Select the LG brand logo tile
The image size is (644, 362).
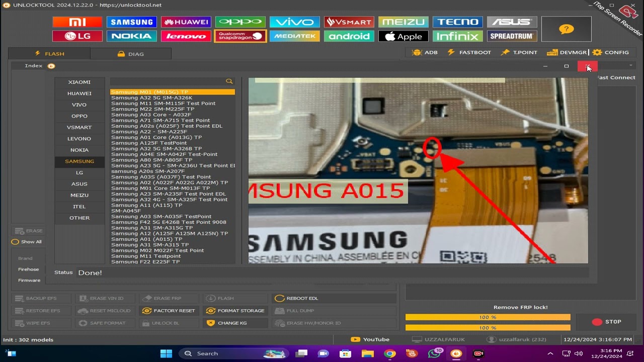click(x=77, y=36)
